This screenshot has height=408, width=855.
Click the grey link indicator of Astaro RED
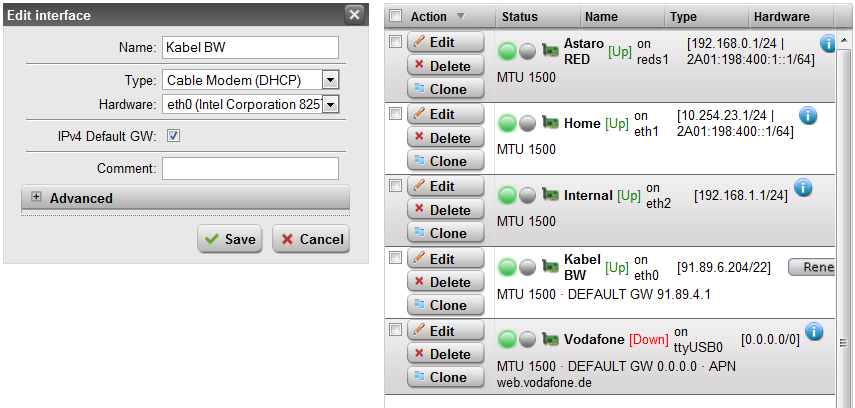coord(527,51)
